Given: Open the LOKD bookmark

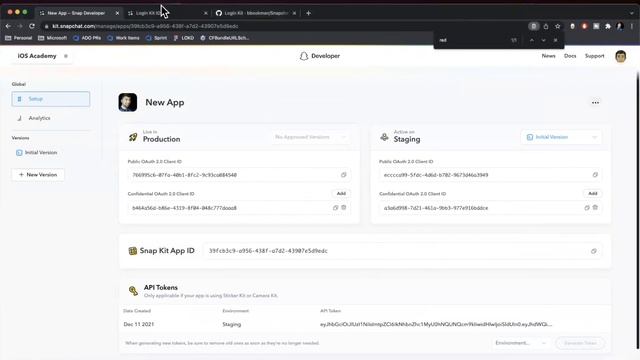Looking at the screenshot, I should point(184,38).
